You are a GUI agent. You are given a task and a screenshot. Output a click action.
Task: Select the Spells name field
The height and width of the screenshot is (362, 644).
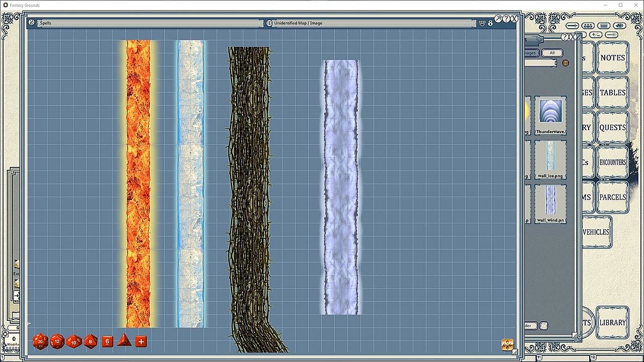coord(150,23)
